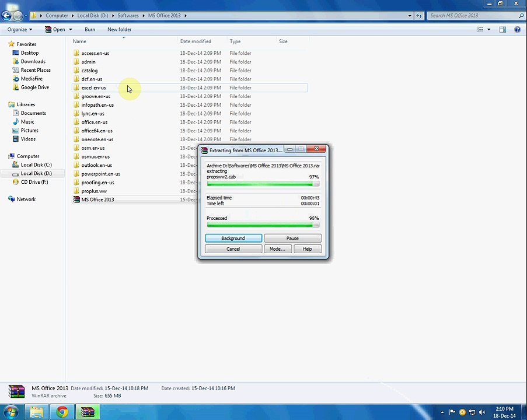
Task: Go to Desktop in Favorites
Action: [x=30, y=52]
